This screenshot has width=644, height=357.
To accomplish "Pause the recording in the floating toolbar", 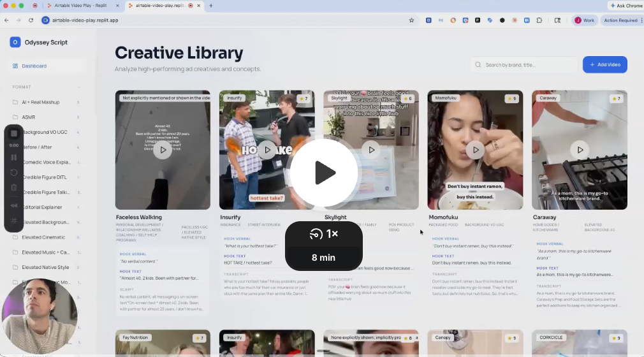I will pos(13,157).
